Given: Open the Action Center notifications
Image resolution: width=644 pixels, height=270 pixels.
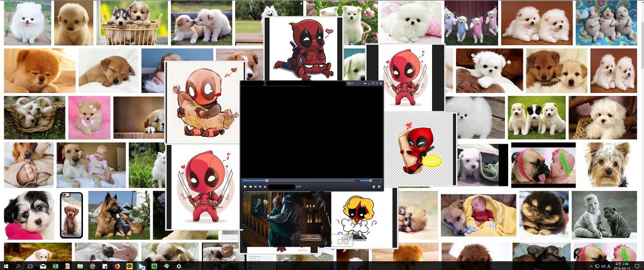Looking at the screenshot, I should tap(637, 266).
